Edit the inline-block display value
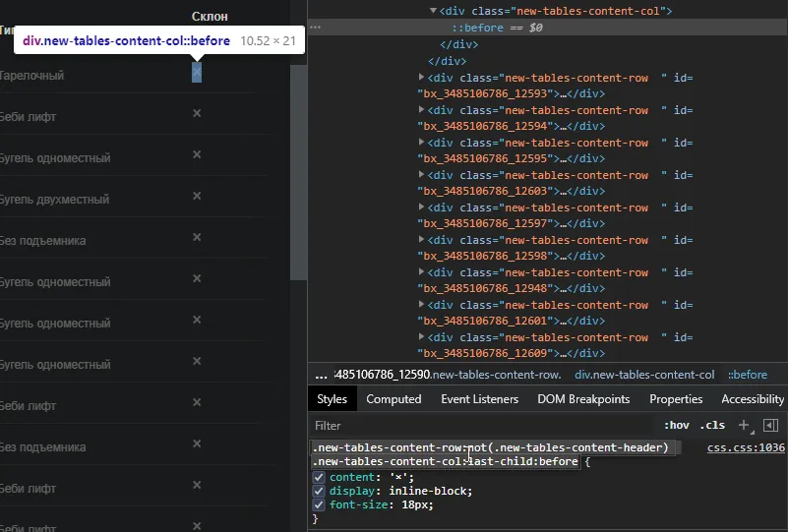This screenshot has height=532, width=788. pyautogui.click(x=430, y=491)
